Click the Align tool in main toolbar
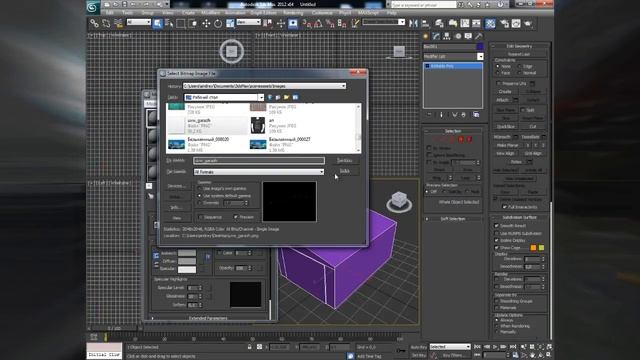This screenshot has height=360, width=640. [425, 23]
